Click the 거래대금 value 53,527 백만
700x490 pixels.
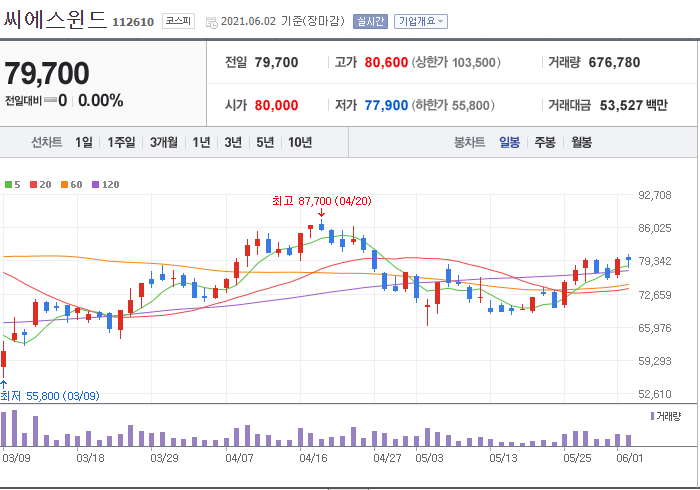click(x=633, y=105)
